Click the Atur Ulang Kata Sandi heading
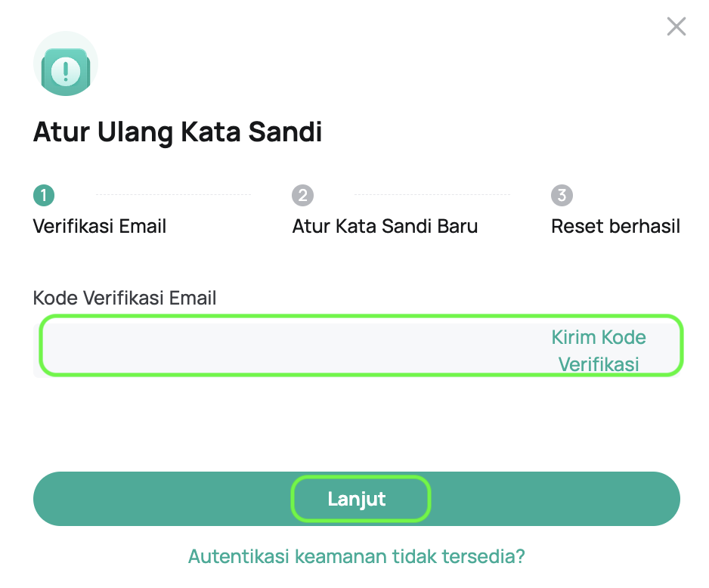Viewport: 709px width, 588px height. 178,132
